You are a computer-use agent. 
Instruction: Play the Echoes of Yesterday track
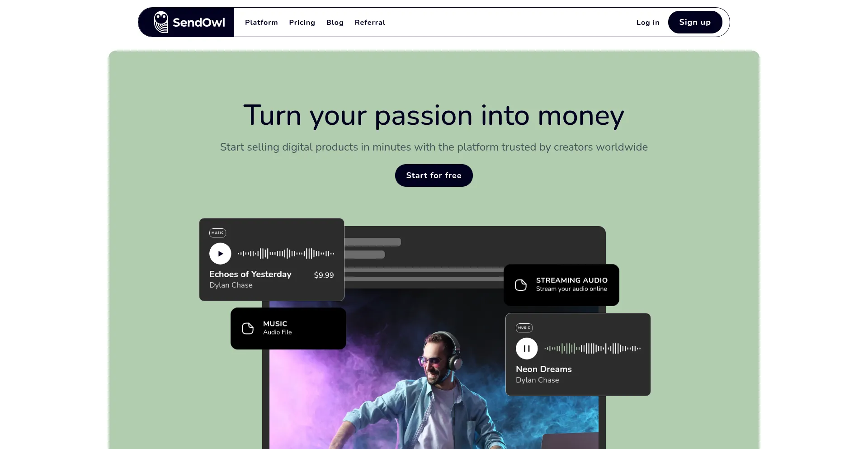[220, 254]
